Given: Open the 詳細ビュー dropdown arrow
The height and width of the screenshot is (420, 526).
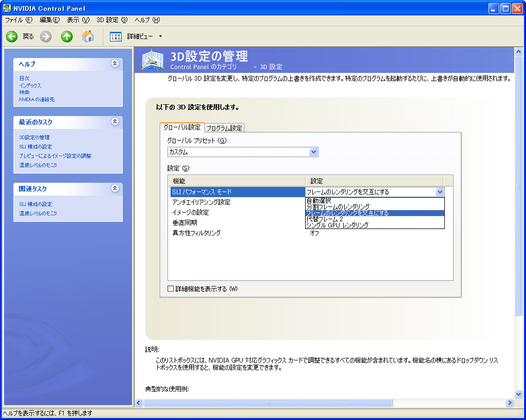Looking at the screenshot, I should [160, 36].
